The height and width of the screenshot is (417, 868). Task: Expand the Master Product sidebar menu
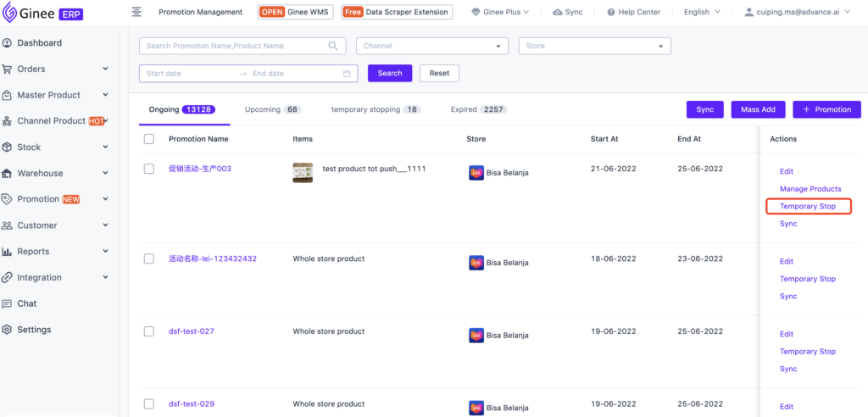click(106, 95)
